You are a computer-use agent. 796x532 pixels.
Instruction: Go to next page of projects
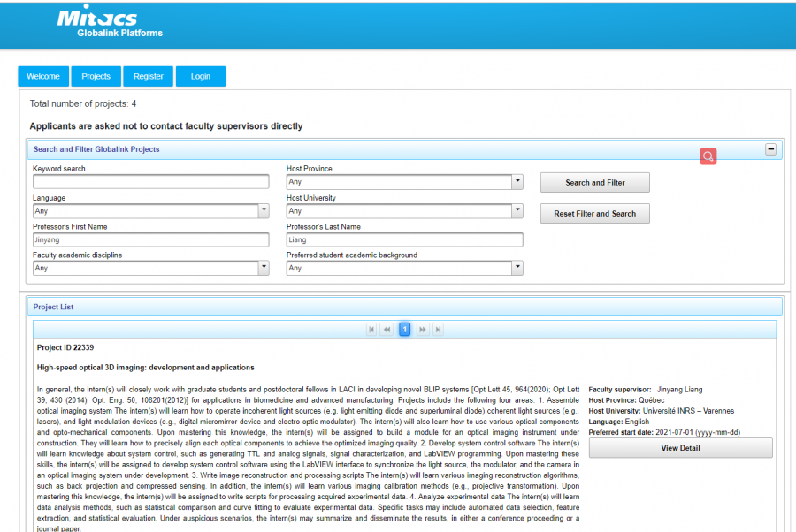point(422,330)
